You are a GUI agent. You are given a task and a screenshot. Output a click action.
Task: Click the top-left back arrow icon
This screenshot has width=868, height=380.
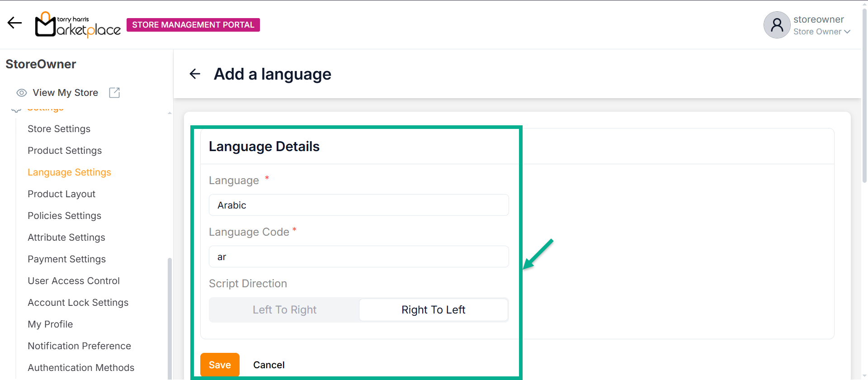[x=14, y=23]
